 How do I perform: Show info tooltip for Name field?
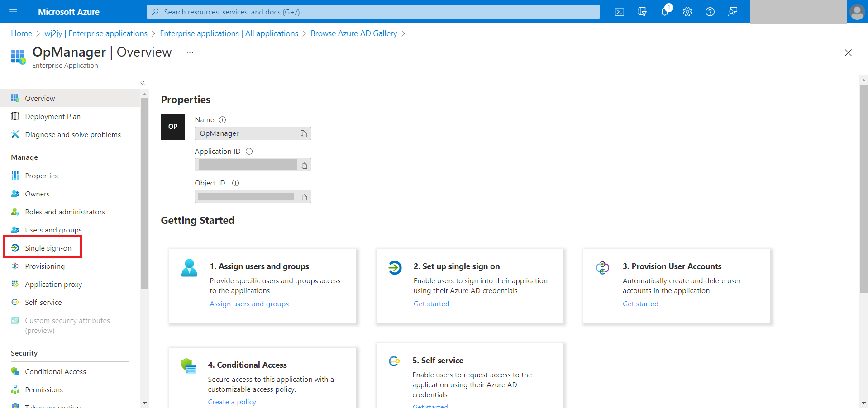[x=222, y=120]
